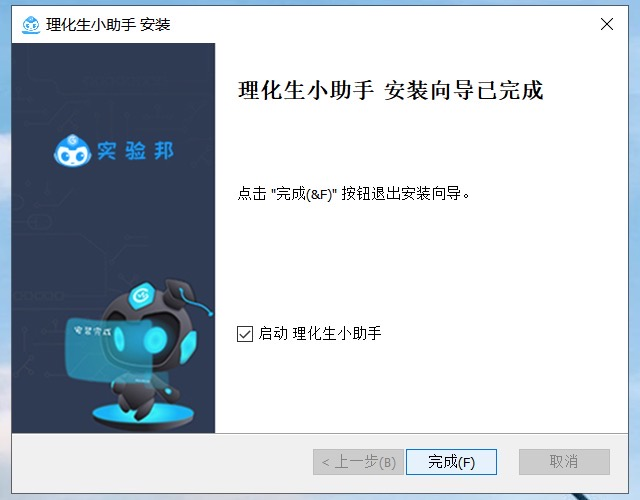Click the hexagon badge on robot's head

click(142, 295)
